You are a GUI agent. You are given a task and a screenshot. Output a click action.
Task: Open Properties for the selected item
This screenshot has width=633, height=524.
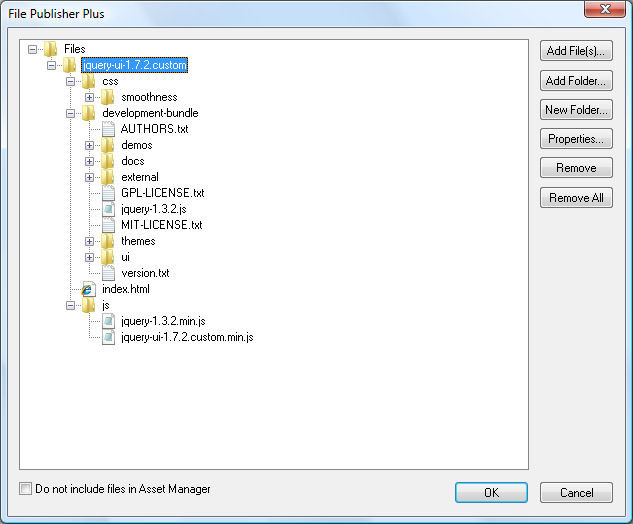pyautogui.click(x=576, y=139)
